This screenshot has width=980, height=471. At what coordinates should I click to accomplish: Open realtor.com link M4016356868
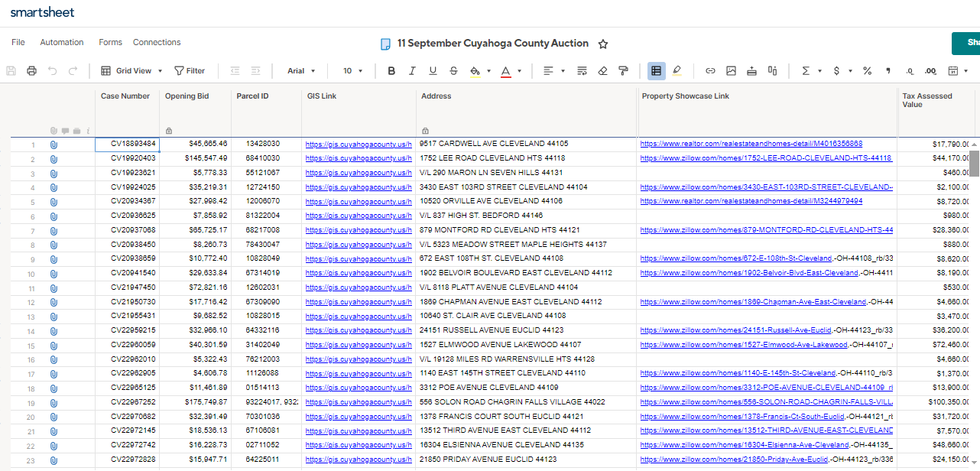[x=751, y=144]
